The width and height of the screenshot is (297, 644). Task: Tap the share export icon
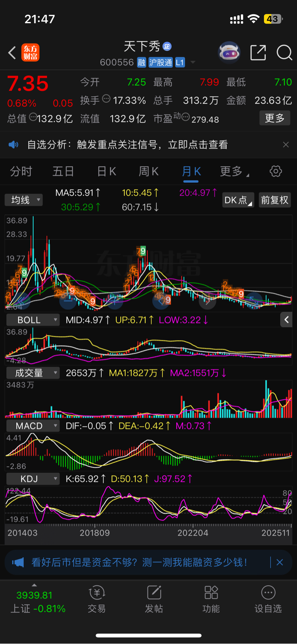[x=258, y=52]
